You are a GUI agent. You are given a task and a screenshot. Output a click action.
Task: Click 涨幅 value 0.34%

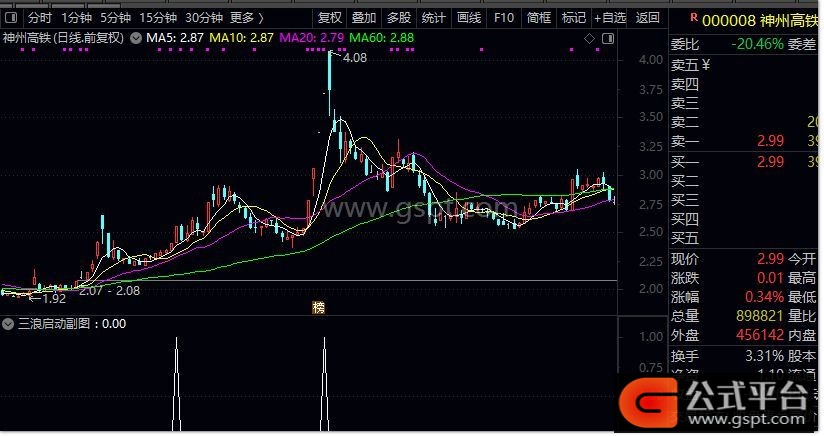point(765,297)
